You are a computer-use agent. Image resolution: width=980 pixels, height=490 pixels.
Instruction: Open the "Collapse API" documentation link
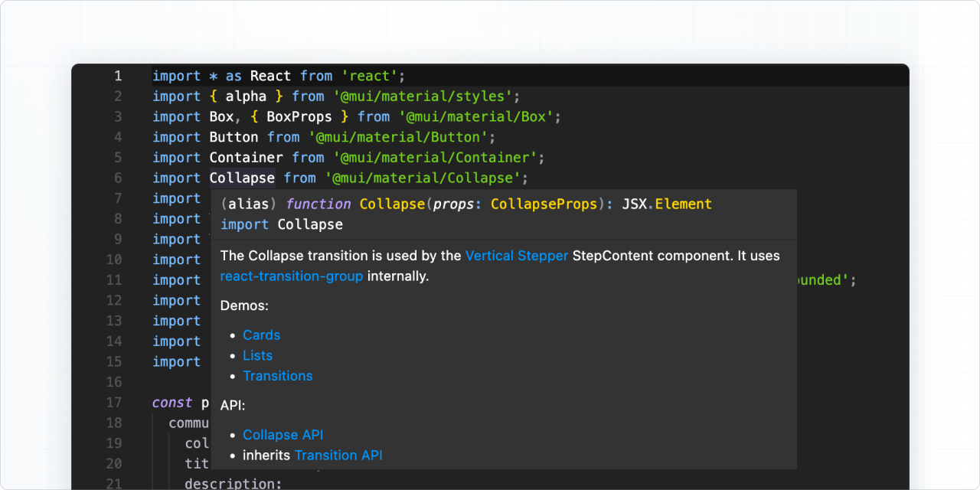pyautogui.click(x=283, y=434)
